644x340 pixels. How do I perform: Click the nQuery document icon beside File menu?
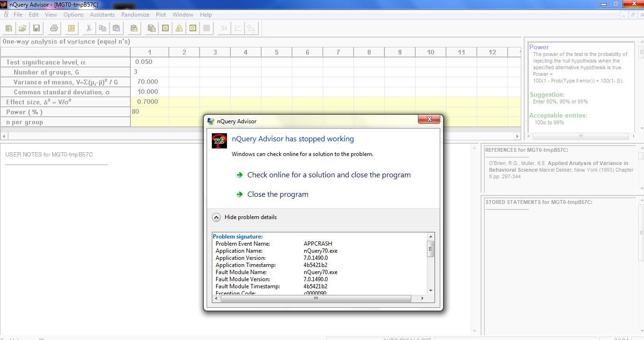click(6, 15)
